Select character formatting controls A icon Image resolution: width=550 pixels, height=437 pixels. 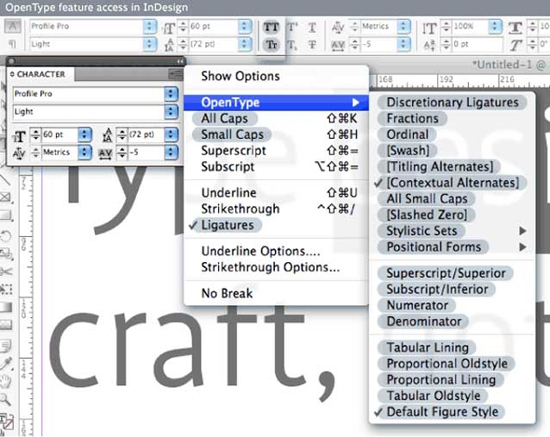(12, 27)
